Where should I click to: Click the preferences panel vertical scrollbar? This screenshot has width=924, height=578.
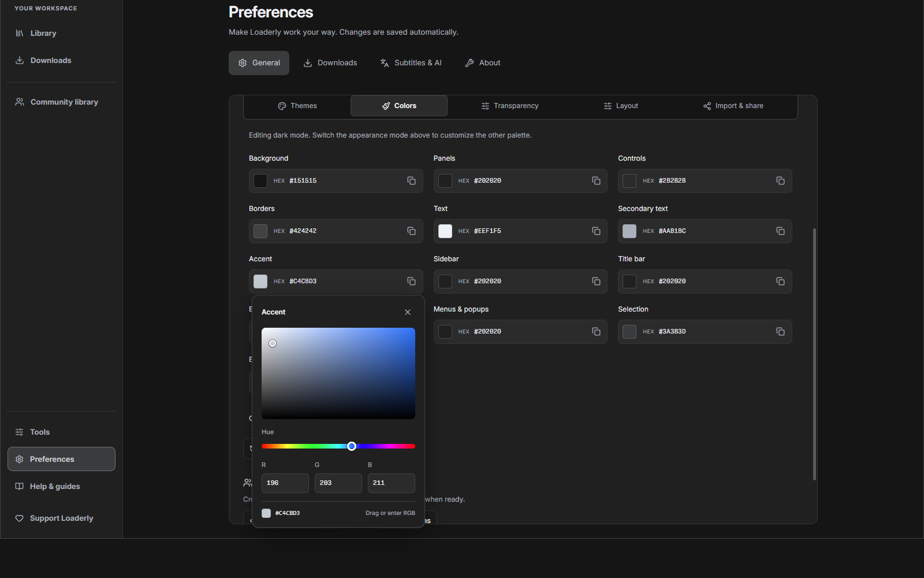click(x=814, y=354)
